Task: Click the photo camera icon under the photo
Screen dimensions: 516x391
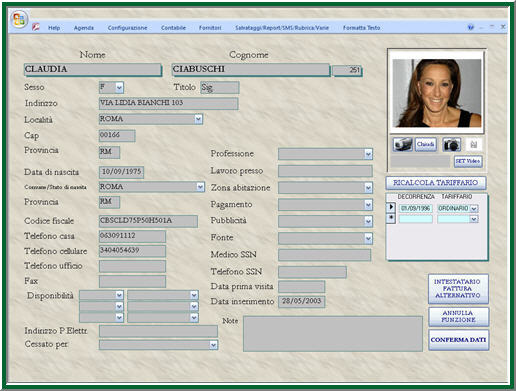Action: coord(451,145)
